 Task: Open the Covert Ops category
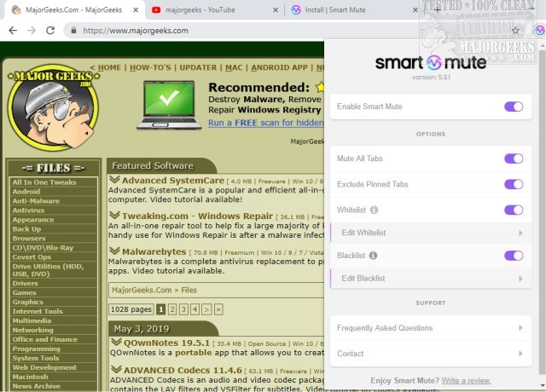(32, 257)
